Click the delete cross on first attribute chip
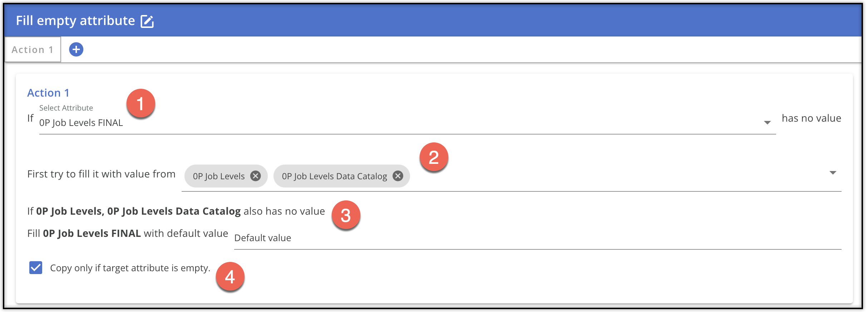Image resolution: width=868 pixels, height=312 pixels. coord(255,176)
